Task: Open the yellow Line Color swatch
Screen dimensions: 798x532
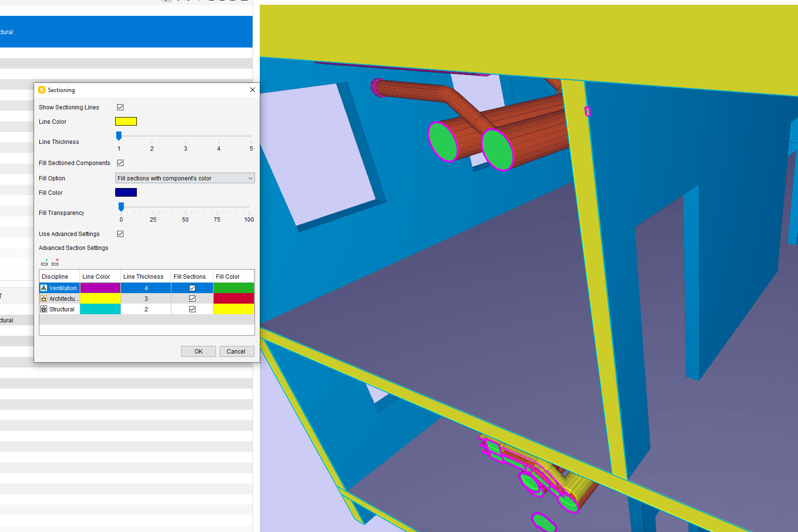Action: point(126,122)
